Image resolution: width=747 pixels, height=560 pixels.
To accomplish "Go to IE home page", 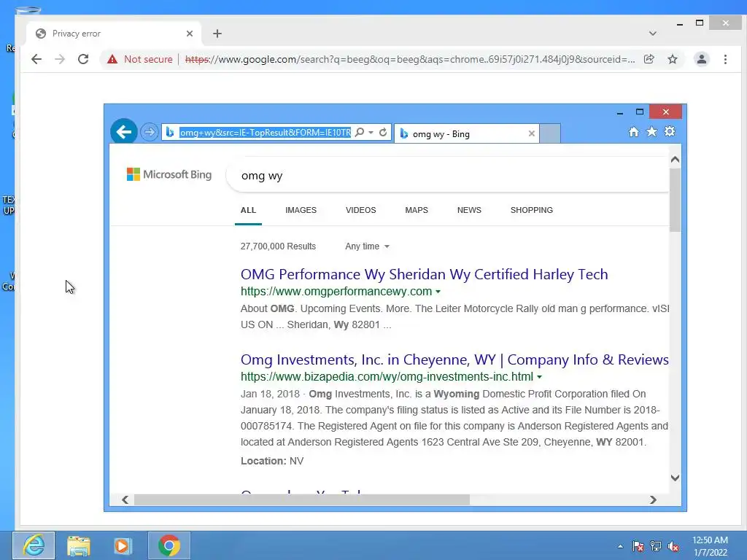I will click(x=634, y=132).
